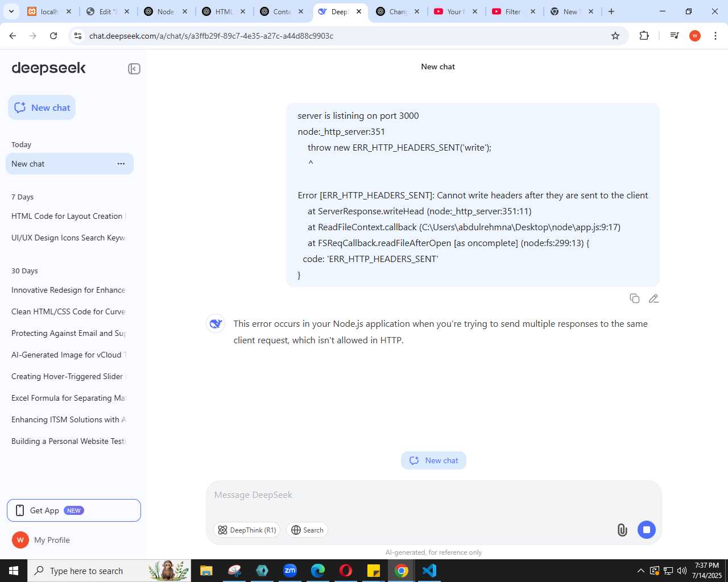Open options menu for current New chat
The height and width of the screenshot is (582, 728).
(121, 164)
